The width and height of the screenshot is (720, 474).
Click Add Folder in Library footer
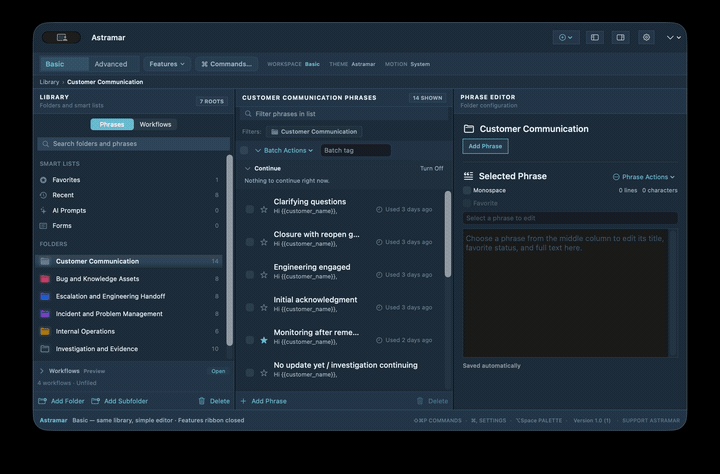tap(62, 401)
